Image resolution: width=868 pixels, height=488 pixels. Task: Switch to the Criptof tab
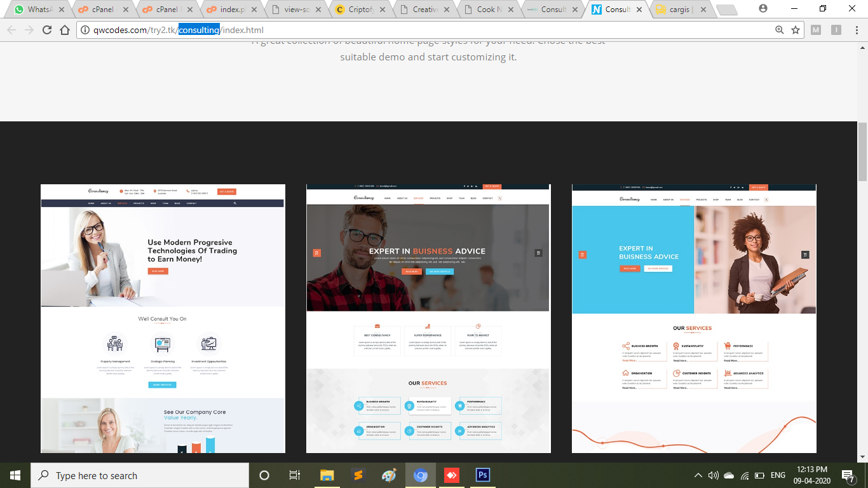pos(359,10)
